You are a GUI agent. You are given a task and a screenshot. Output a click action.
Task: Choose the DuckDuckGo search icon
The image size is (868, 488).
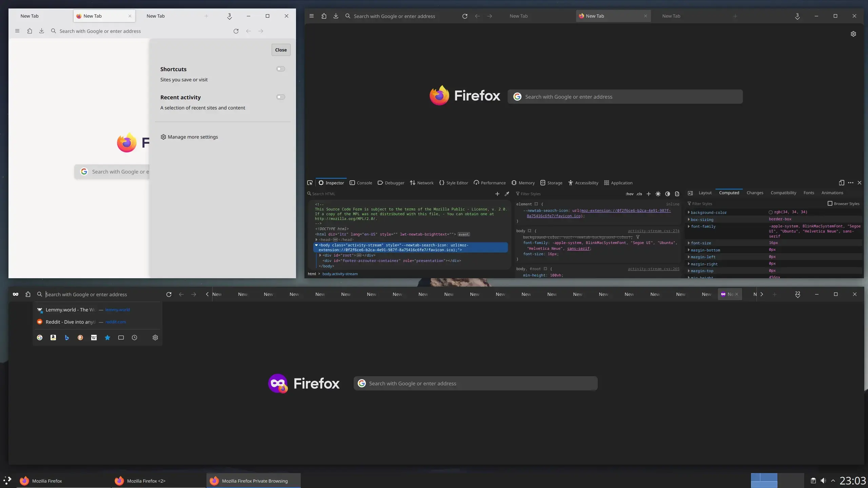80,338
